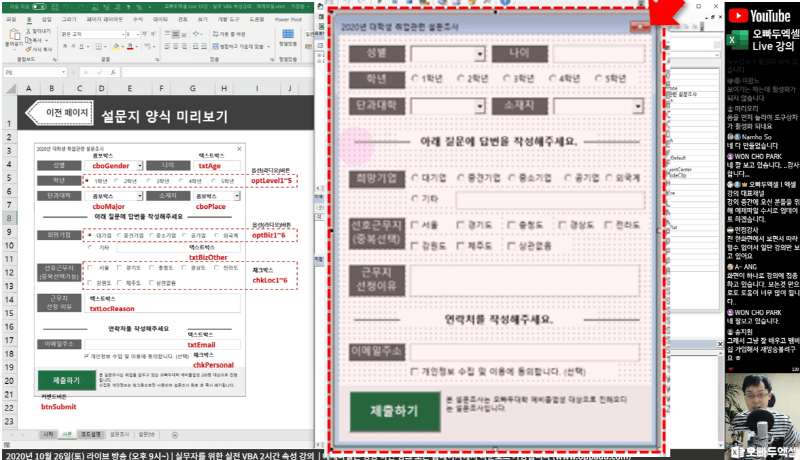
Task: Align cell content to top
Action: click(167, 34)
